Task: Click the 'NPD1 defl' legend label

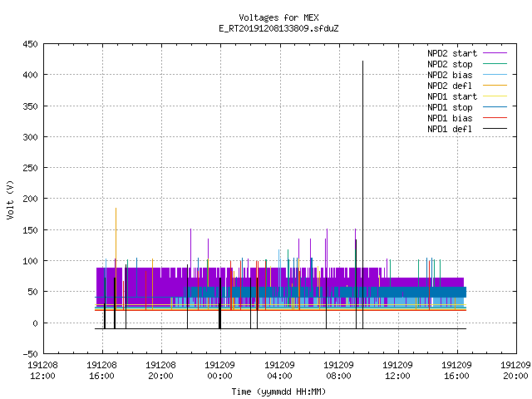Action: click(x=450, y=130)
